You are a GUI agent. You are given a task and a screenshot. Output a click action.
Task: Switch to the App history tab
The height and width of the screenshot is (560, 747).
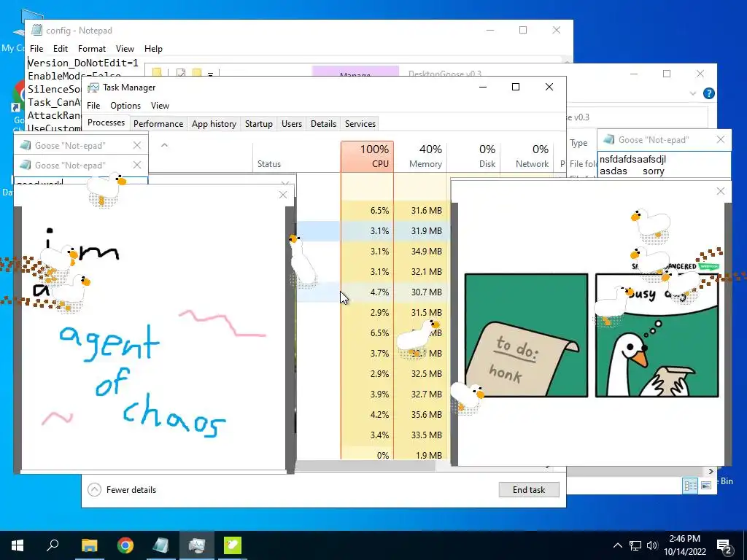point(214,124)
